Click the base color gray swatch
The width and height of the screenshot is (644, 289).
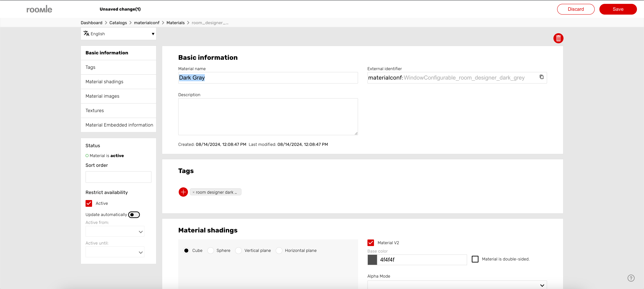tap(372, 260)
